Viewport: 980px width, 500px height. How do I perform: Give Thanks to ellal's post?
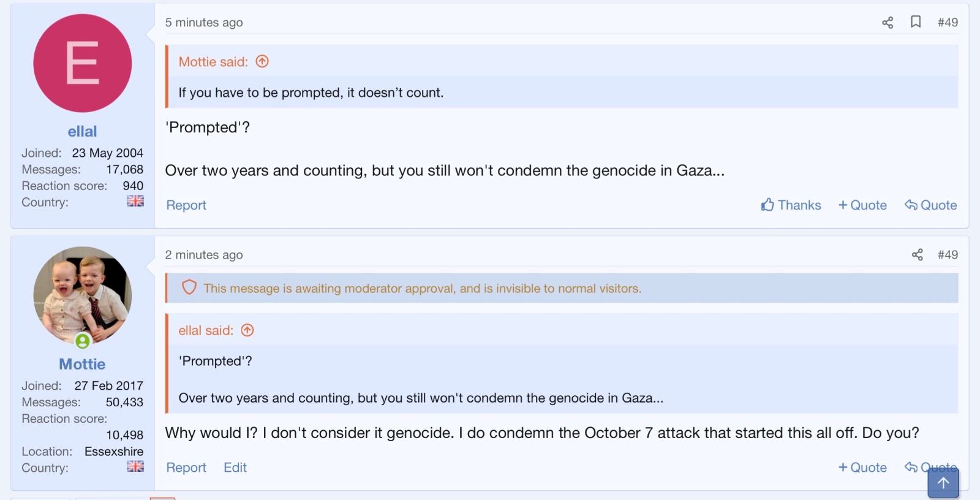coord(791,205)
